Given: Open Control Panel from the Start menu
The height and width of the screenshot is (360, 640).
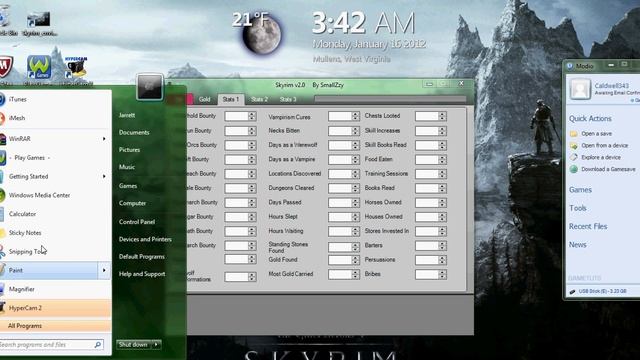Looking at the screenshot, I should pyautogui.click(x=137, y=222).
